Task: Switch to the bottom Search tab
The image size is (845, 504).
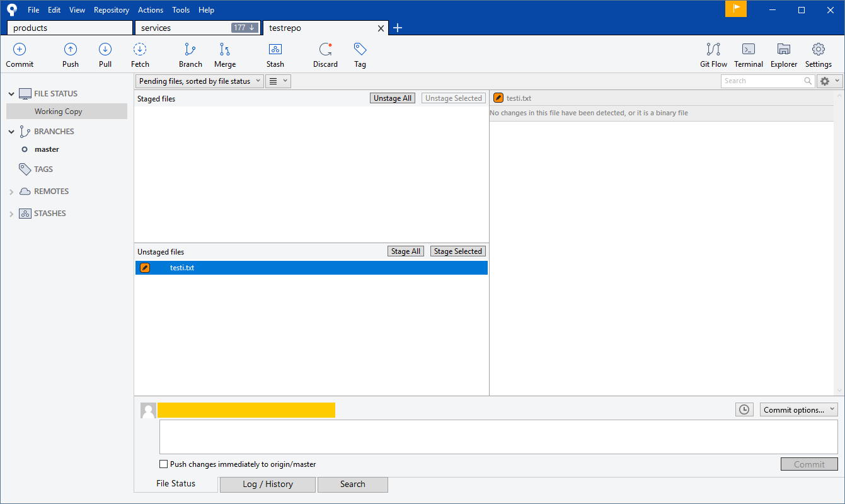Action: 352,484
